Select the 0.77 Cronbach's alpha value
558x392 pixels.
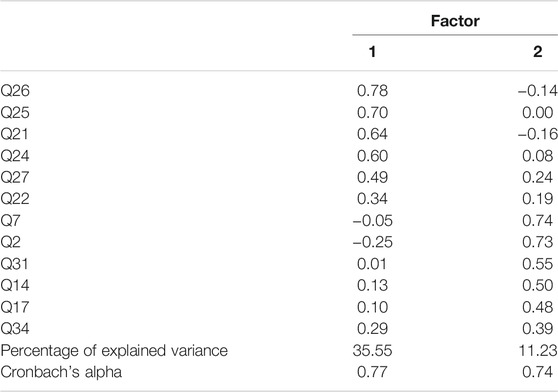click(x=372, y=372)
